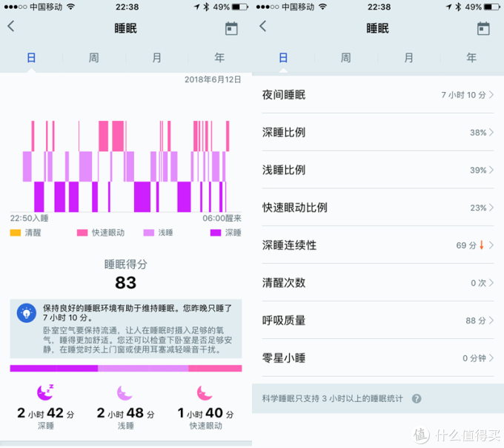
Task: Select 年 tab on left screen
Action: [219, 58]
